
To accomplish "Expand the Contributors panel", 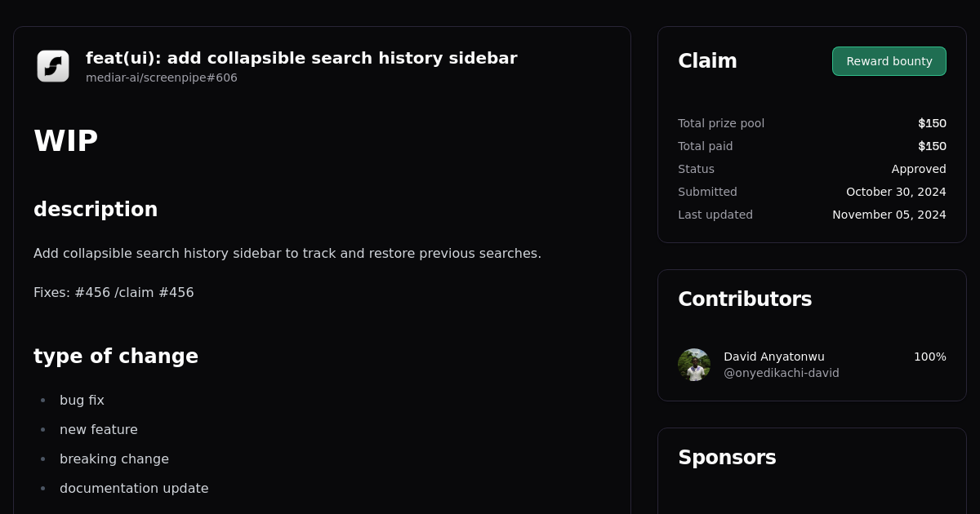I will [x=745, y=299].
